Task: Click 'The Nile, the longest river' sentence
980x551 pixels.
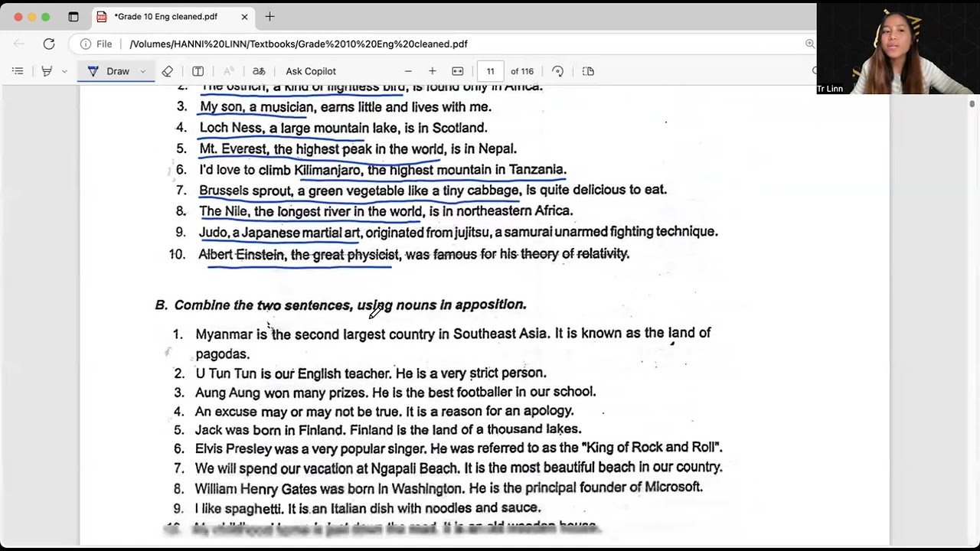Action: [386, 211]
